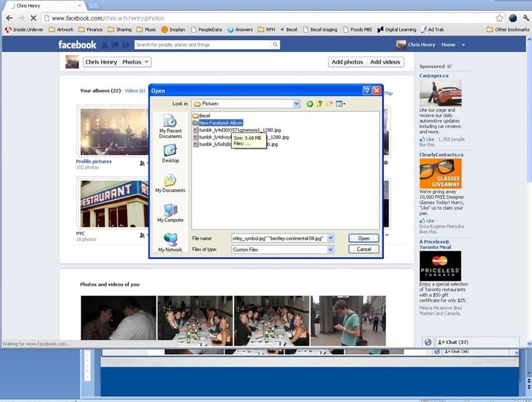This screenshot has height=402, width=532.
Task: Click globe extension icon beside star
Action: [x=513, y=18]
